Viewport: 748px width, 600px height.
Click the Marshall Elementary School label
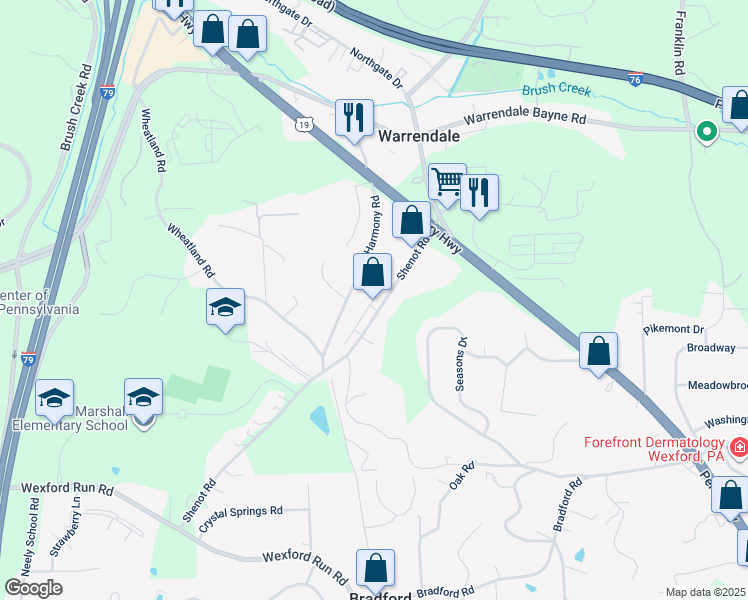[x=70, y=418]
